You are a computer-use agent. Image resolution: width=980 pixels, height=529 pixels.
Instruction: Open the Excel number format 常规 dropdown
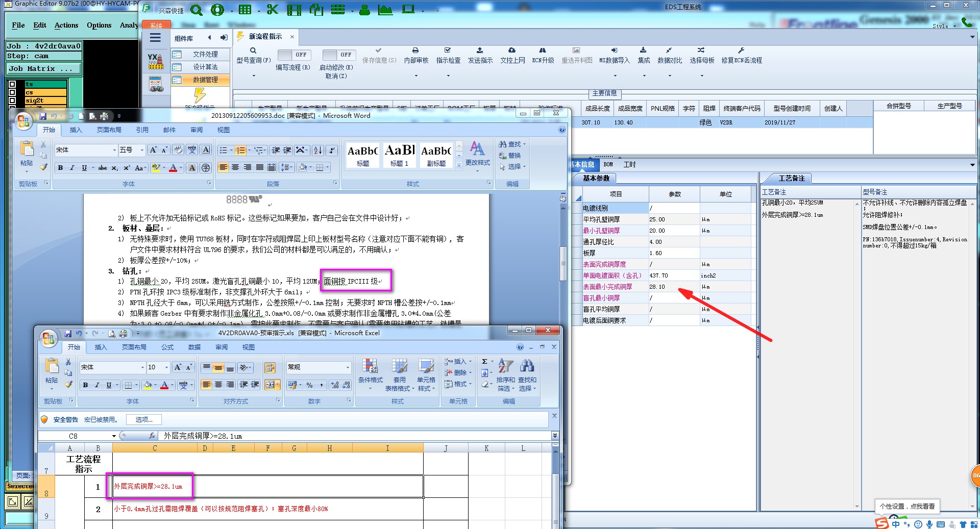tap(348, 367)
